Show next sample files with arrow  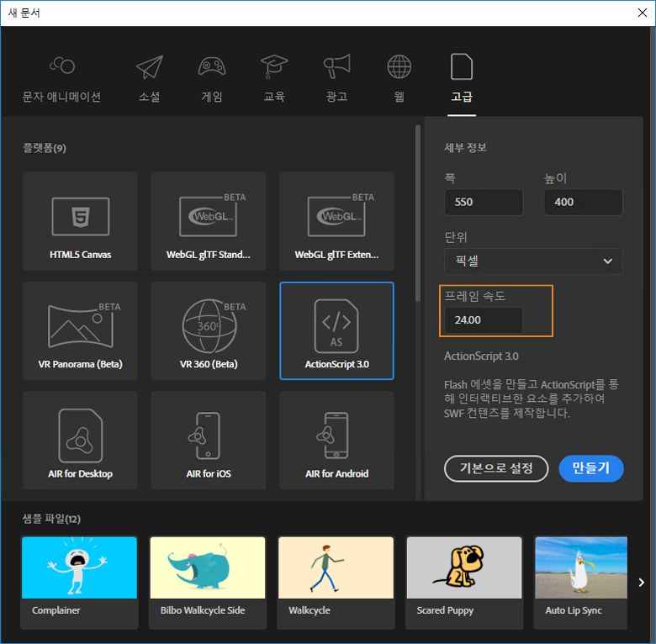tap(642, 583)
